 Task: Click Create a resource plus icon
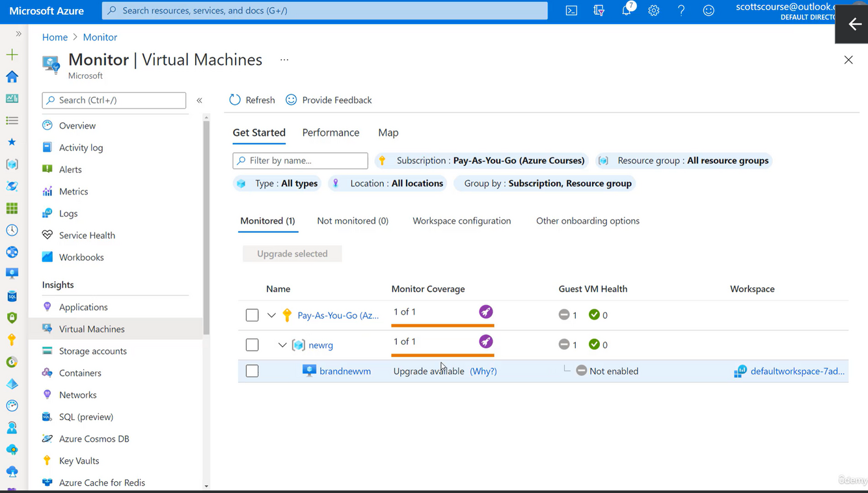pyautogui.click(x=12, y=55)
